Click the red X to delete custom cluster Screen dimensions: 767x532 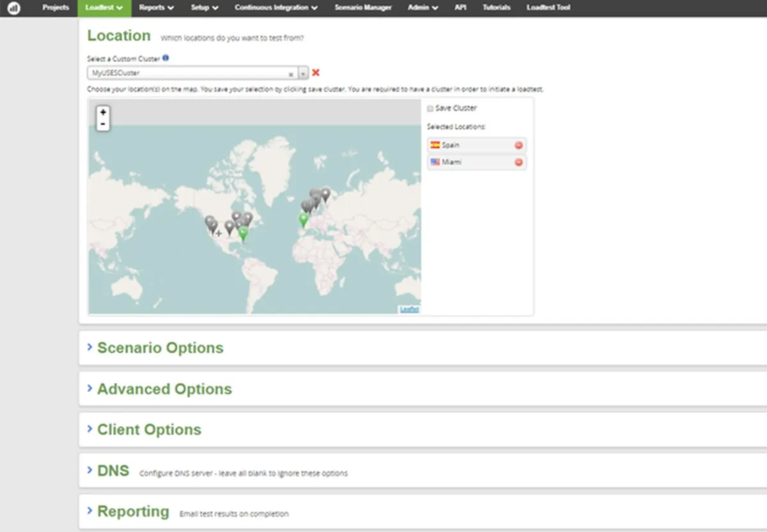316,73
